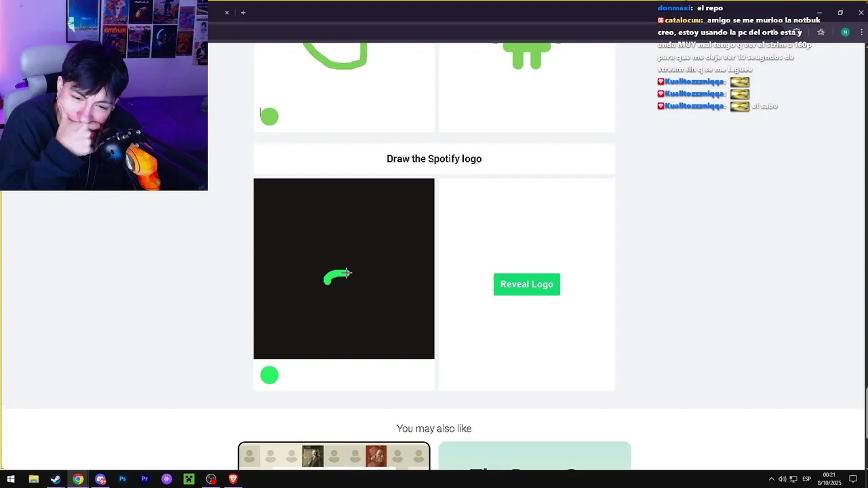Close the current browser tab
This screenshot has height=488, width=868.
[226, 12]
